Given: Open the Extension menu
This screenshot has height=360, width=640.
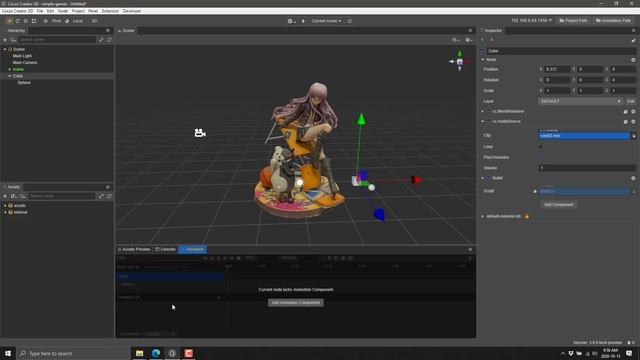Looking at the screenshot, I should [110, 11].
